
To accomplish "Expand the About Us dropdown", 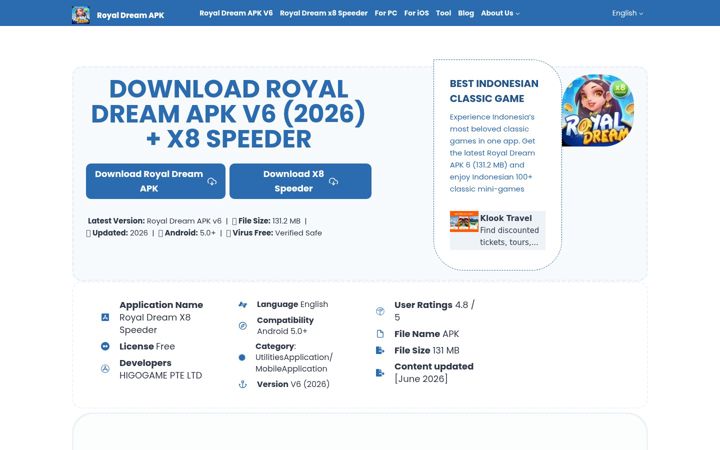I will click(500, 13).
